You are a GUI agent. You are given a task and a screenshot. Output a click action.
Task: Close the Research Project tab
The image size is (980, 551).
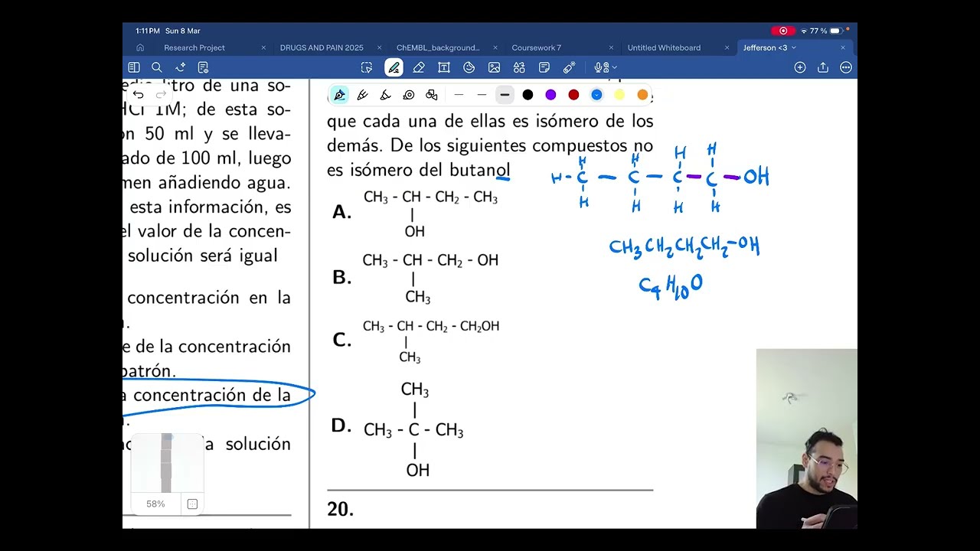263,47
